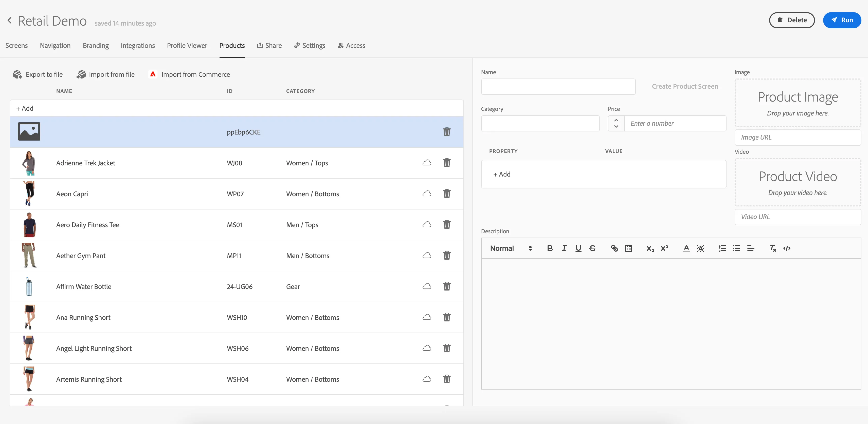Open the Access tab
Screen dimensions: 868x424
point(351,45)
